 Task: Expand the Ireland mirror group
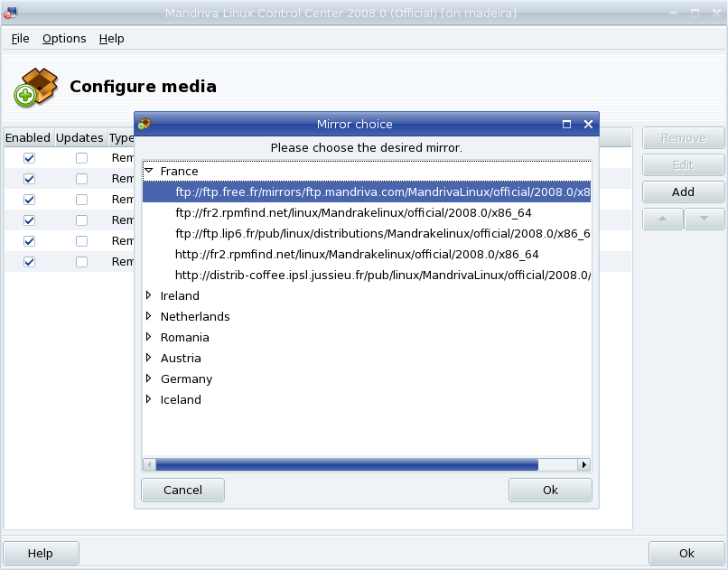148,295
